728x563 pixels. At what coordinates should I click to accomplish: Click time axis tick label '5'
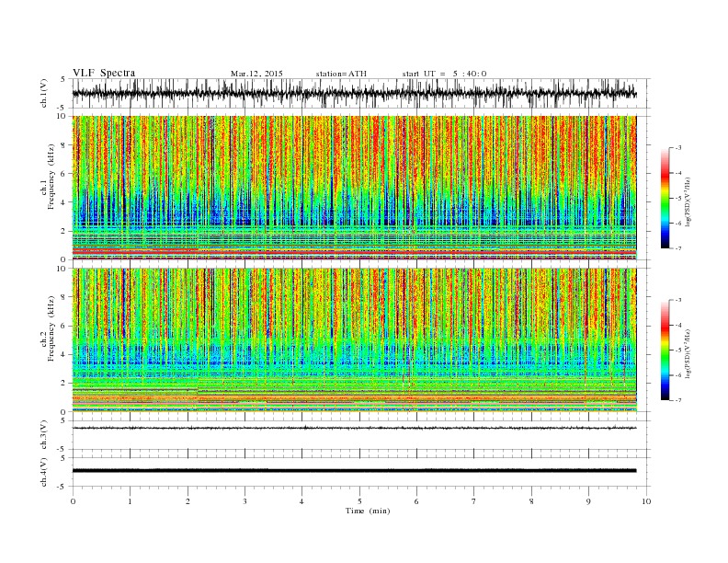click(x=359, y=501)
